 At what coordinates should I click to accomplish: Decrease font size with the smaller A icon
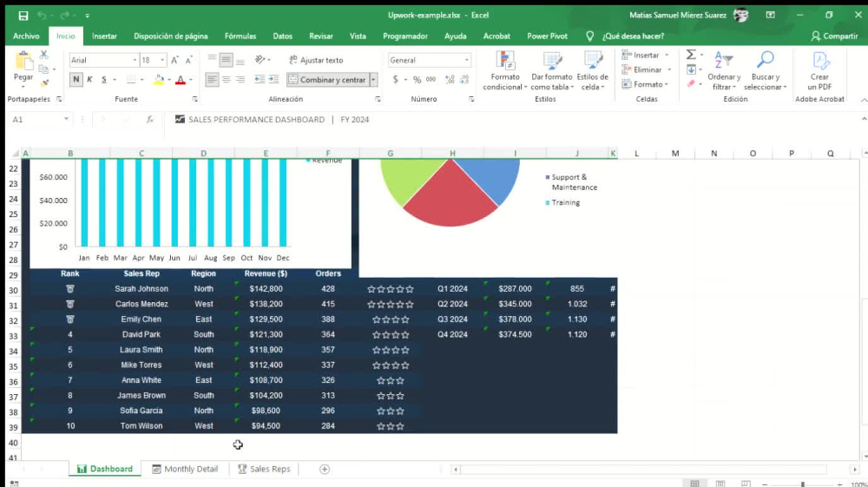188,60
